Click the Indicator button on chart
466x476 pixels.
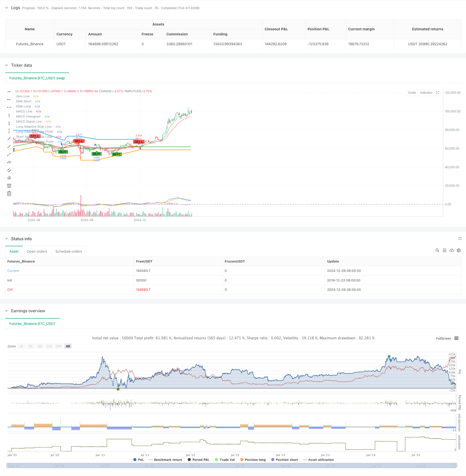point(426,93)
